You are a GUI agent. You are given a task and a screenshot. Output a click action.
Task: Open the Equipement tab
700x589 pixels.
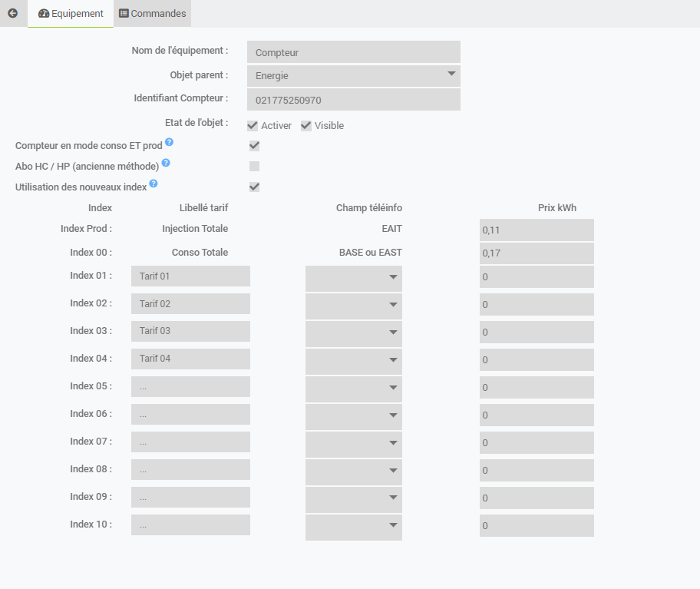pyautogui.click(x=71, y=14)
